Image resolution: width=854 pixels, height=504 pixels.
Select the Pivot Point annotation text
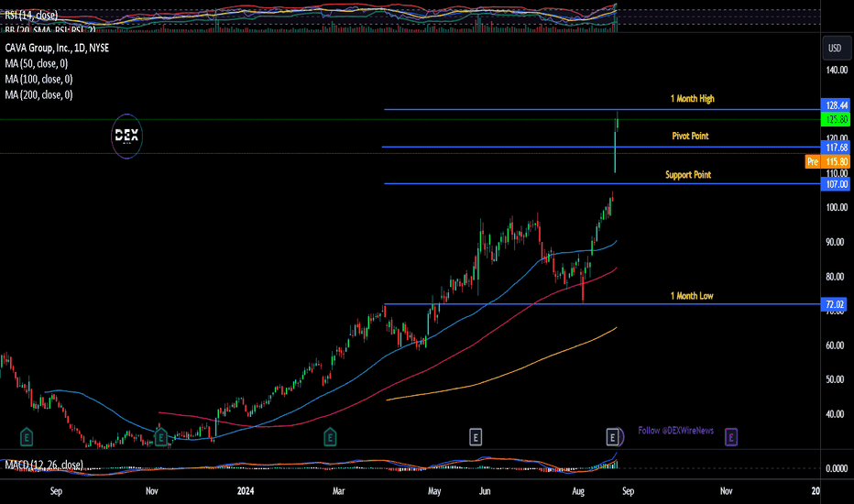(x=690, y=137)
